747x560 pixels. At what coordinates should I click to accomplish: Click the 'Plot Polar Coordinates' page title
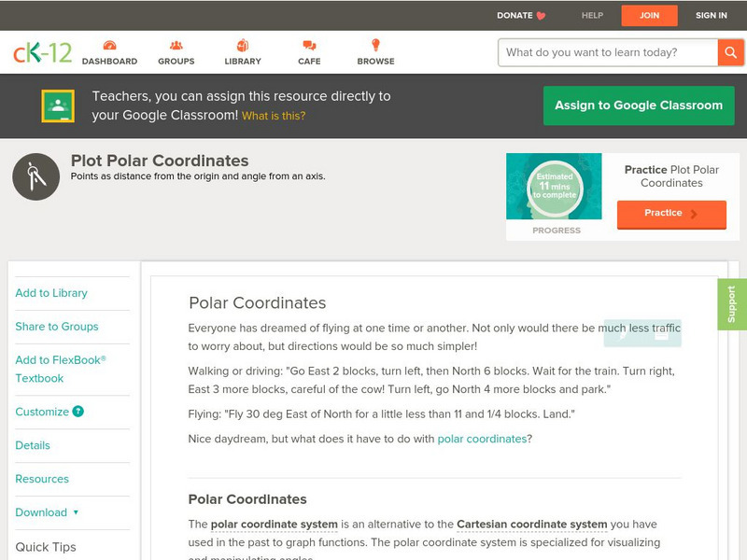[160, 161]
